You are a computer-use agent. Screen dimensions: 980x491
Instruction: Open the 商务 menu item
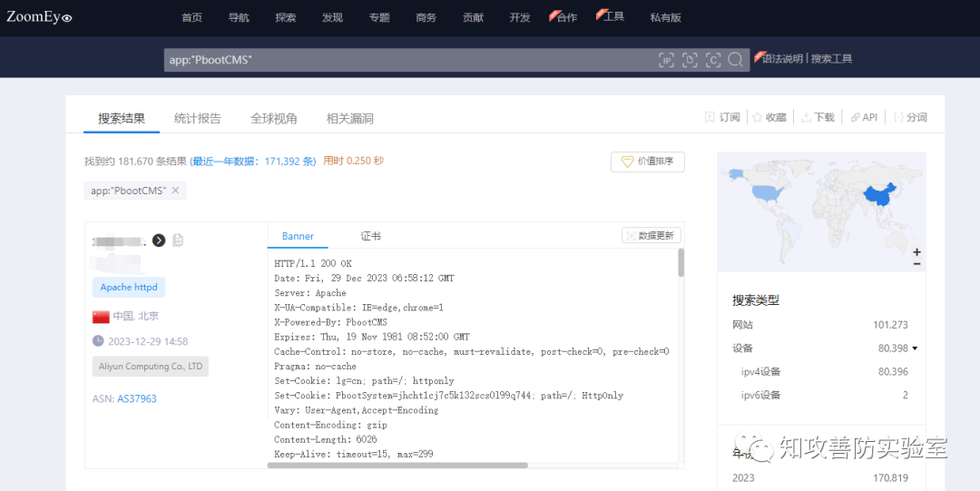click(426, 17)
